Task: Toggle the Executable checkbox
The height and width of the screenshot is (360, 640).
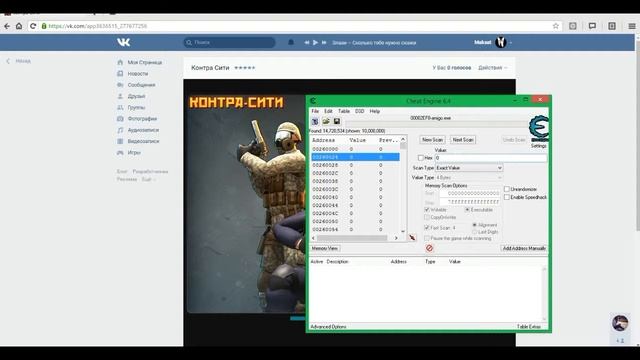Action: pos(467,210)
